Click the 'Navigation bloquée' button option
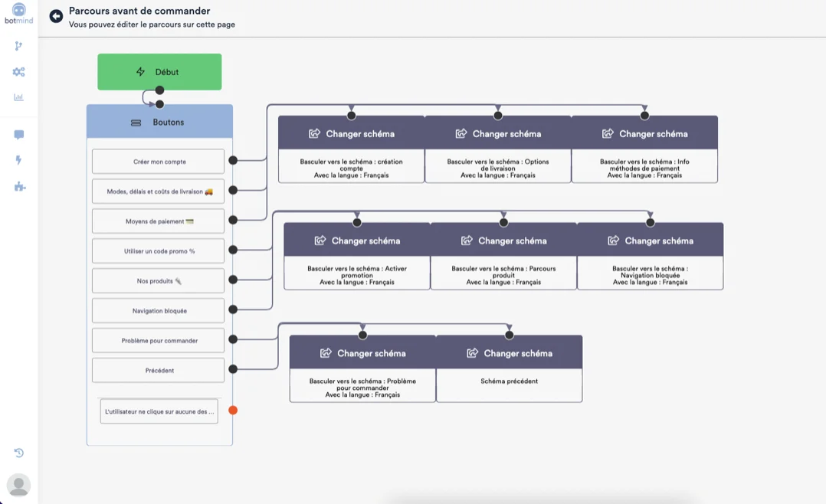Image resolution: width=826 pixels, height=504 pixels. click(159, 311)
